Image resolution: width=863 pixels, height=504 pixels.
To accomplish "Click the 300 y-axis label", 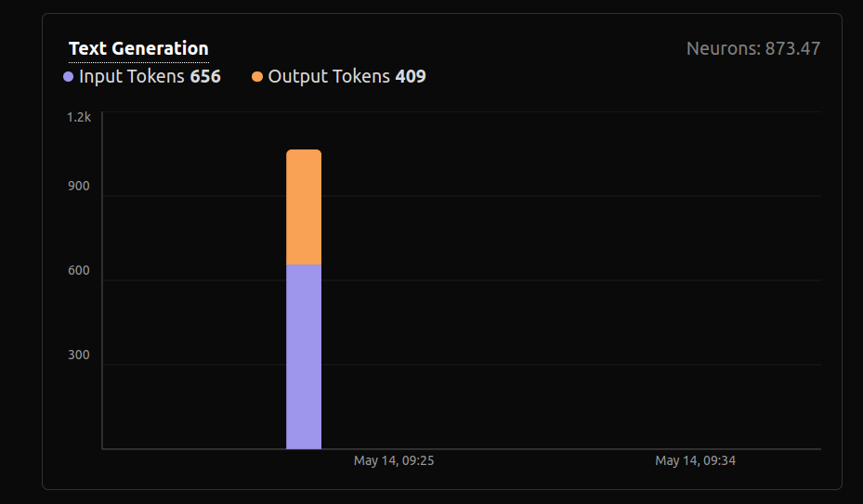I will 79,355.
